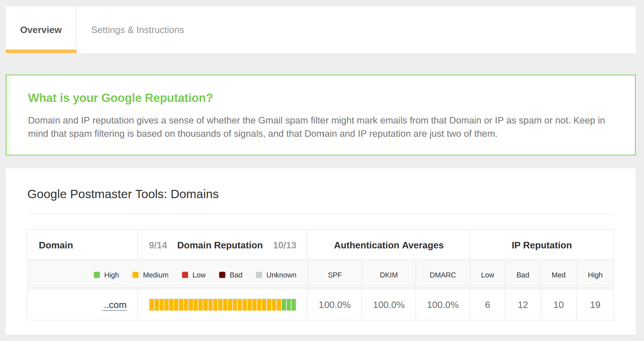Select the DMARC column header
Image resolution: width=644 pixels, height=341 pixels.
(442, 275)
